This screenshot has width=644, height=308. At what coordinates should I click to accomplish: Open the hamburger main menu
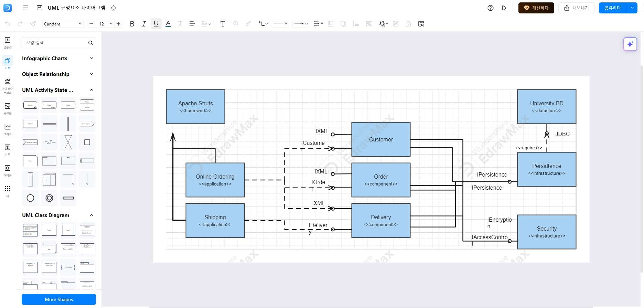point(25,8)
